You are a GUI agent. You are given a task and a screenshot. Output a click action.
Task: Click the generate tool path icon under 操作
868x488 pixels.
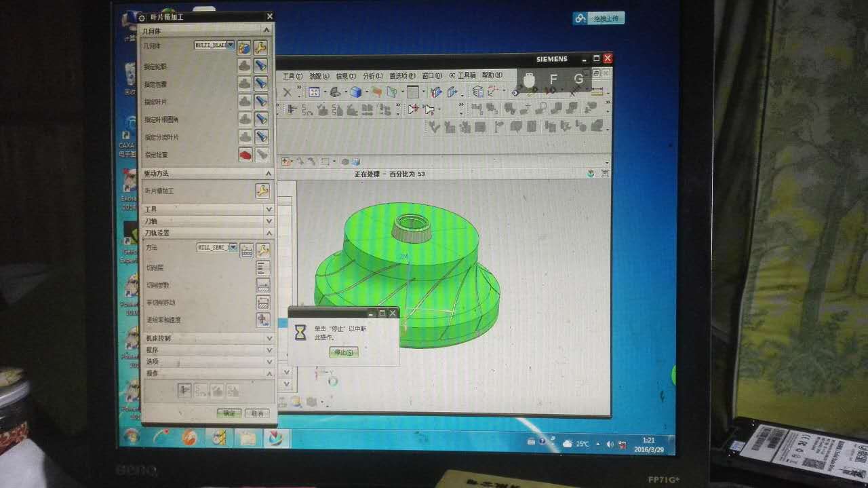tap(184, 390)
